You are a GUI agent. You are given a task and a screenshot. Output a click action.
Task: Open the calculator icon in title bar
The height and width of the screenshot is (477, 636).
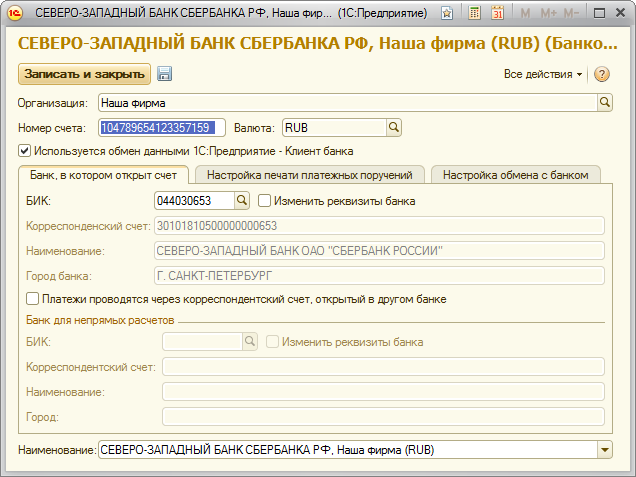[474, 13]
